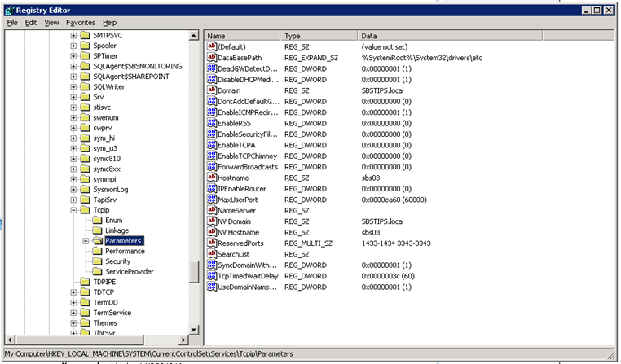The width and height of the screenshot is (621, 364).
Task: Click the DataBasePath string value icon
Action: (x=211, y=58)
